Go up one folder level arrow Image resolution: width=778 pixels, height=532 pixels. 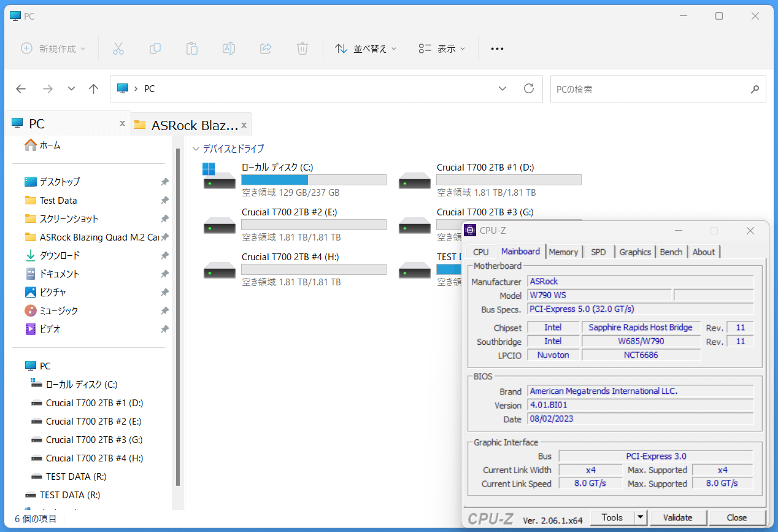click(93, 89)
